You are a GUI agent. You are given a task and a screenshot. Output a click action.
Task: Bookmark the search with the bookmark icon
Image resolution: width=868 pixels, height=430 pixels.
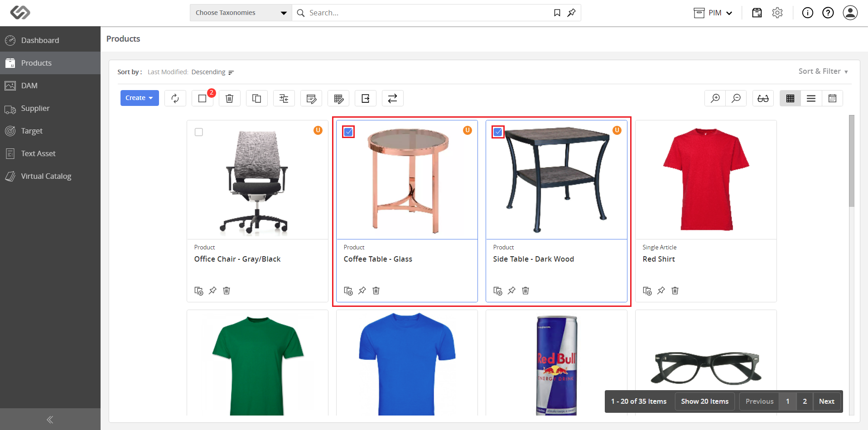coord(557,13)
